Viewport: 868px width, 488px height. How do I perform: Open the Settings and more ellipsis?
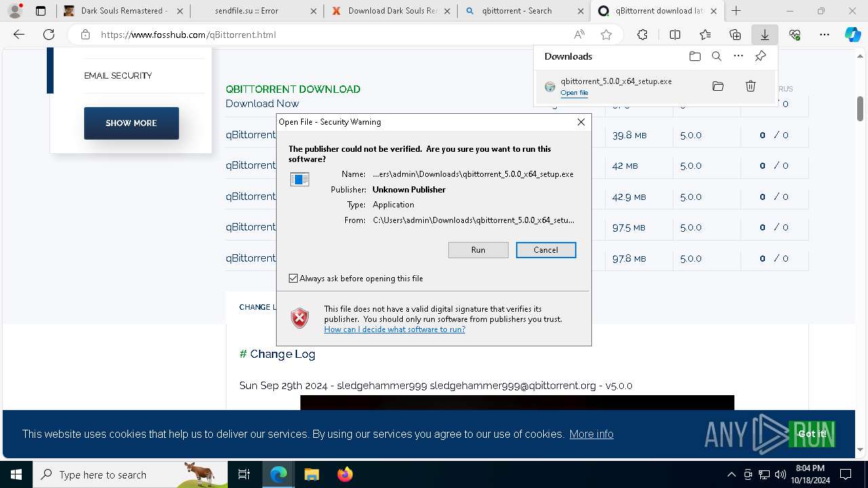coord(825,35)
